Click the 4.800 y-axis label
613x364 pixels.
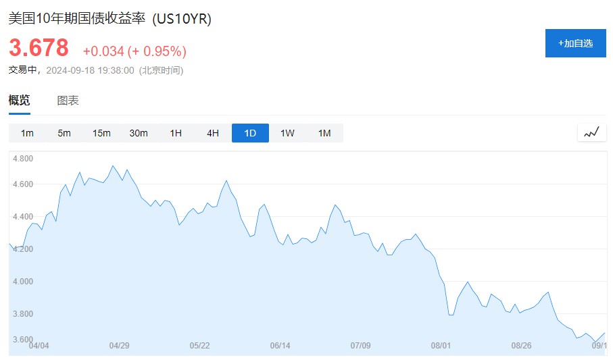click(x=23, y=159)
